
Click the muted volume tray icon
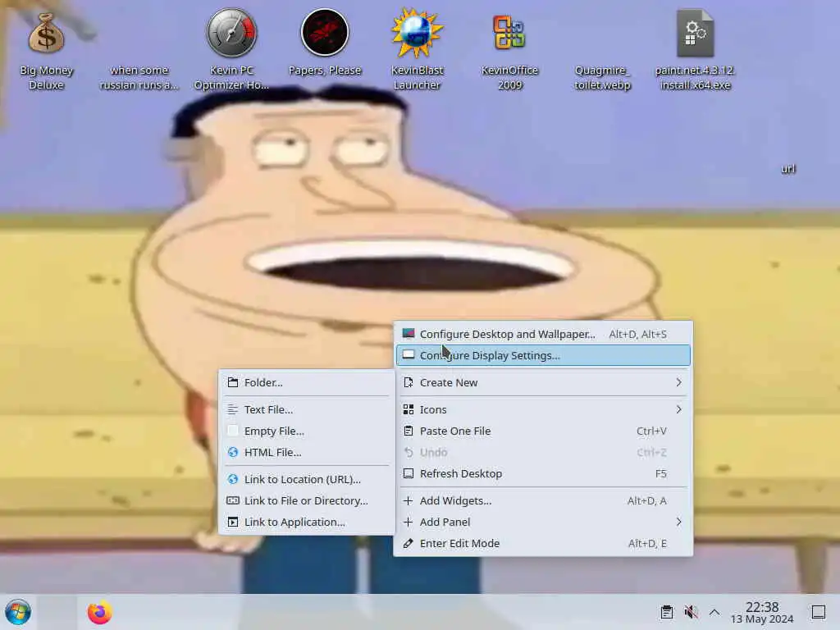tap(691, 612)
